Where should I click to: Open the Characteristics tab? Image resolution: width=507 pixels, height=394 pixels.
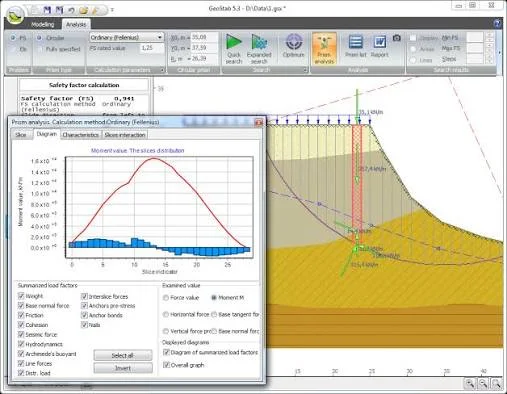pos(81,135)
